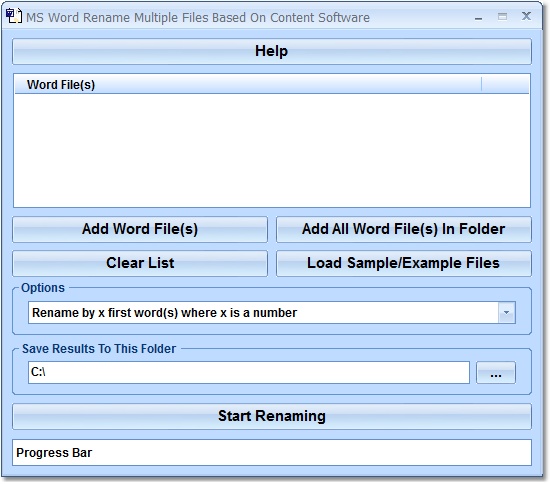Click the divider between the list column headers

(482, 85)
